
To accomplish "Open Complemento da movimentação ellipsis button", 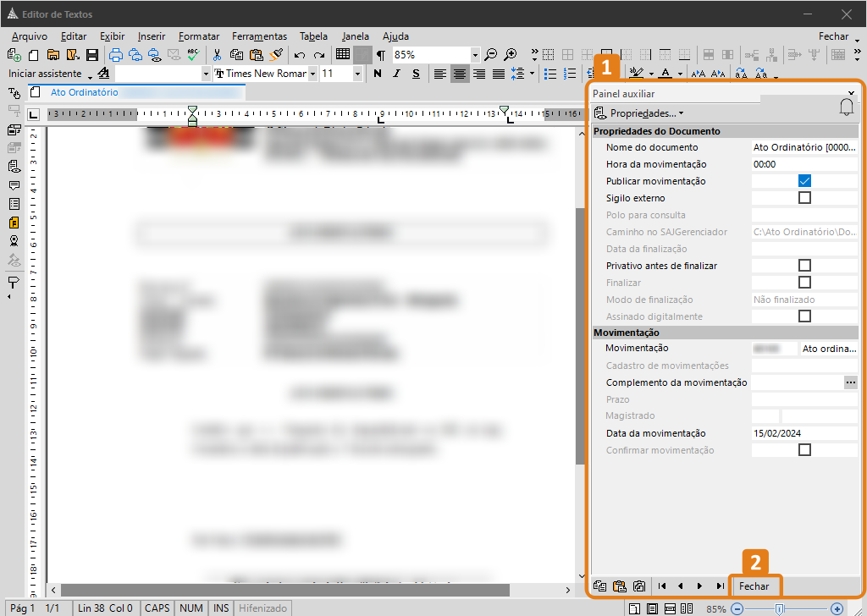I will tap(850, 382).
